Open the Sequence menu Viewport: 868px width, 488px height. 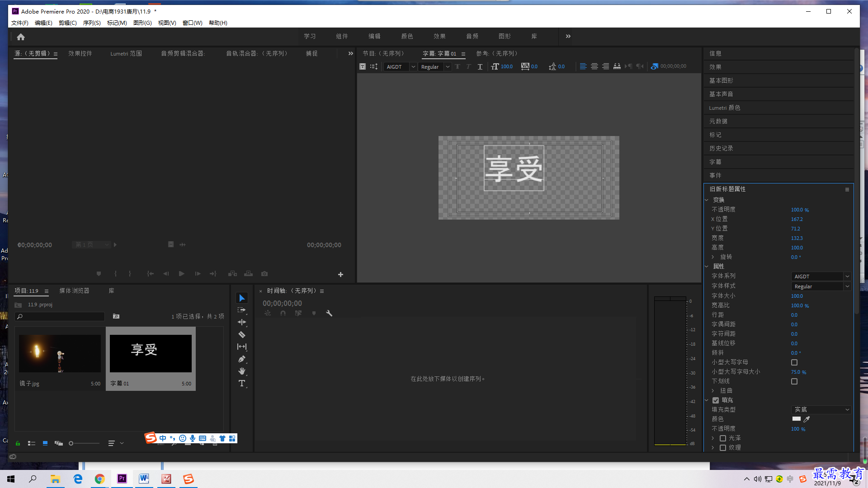92,23
